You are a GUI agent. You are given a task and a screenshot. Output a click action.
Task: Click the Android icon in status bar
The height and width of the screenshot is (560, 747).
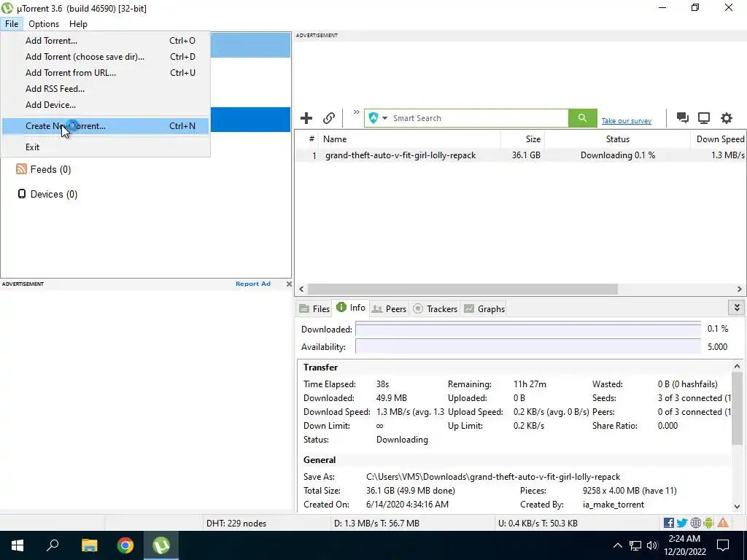tap(708, 523)
